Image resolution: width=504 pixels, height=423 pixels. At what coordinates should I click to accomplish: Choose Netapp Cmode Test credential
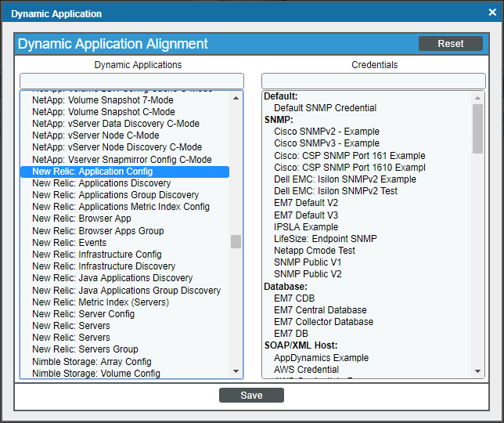tap(315, 251)
